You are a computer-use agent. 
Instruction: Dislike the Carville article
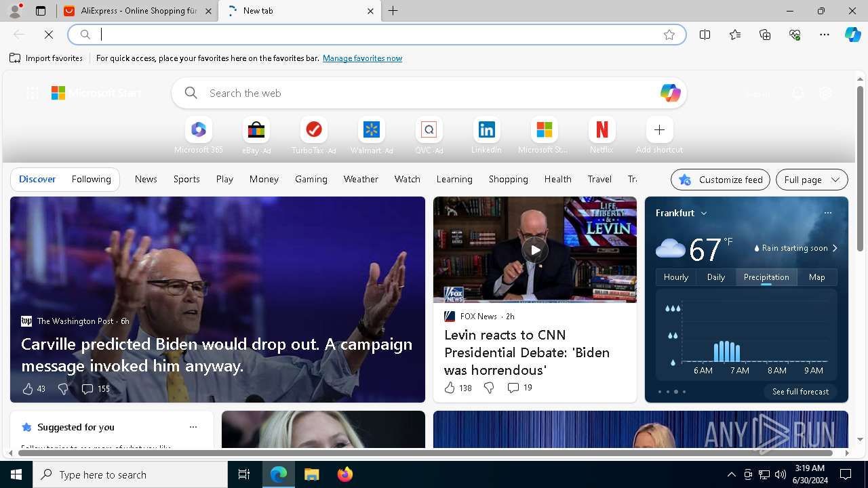pyautogui.click(x=63, y=389)
